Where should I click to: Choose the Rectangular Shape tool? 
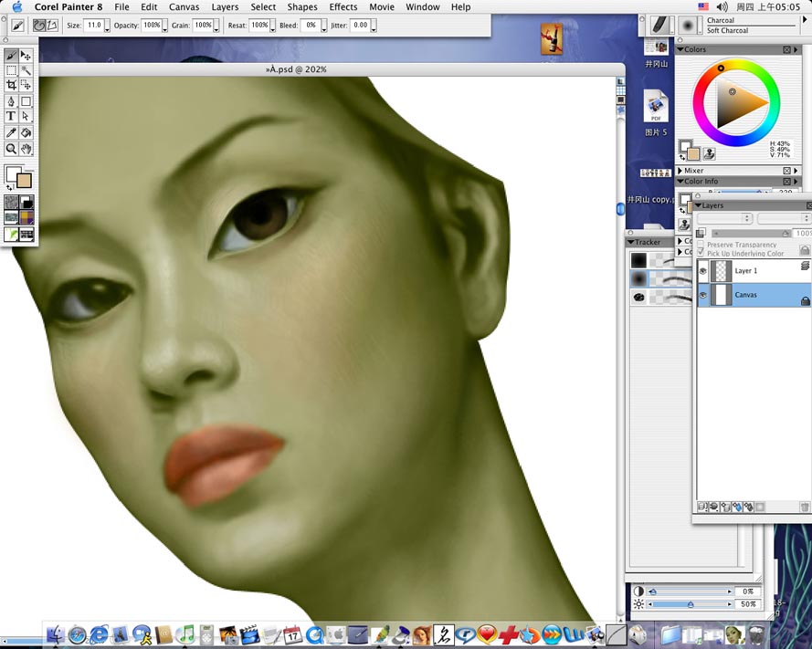(x=26, y=101)
